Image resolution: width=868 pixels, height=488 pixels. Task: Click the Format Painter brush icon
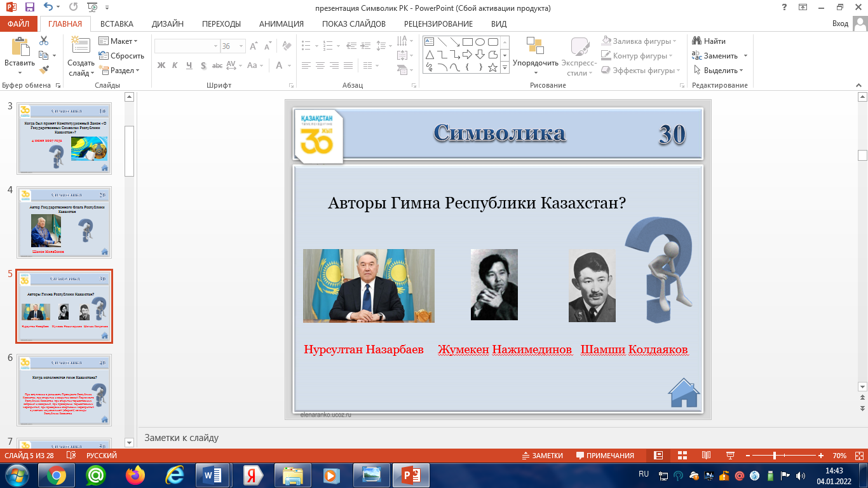[x=44, y=70]
